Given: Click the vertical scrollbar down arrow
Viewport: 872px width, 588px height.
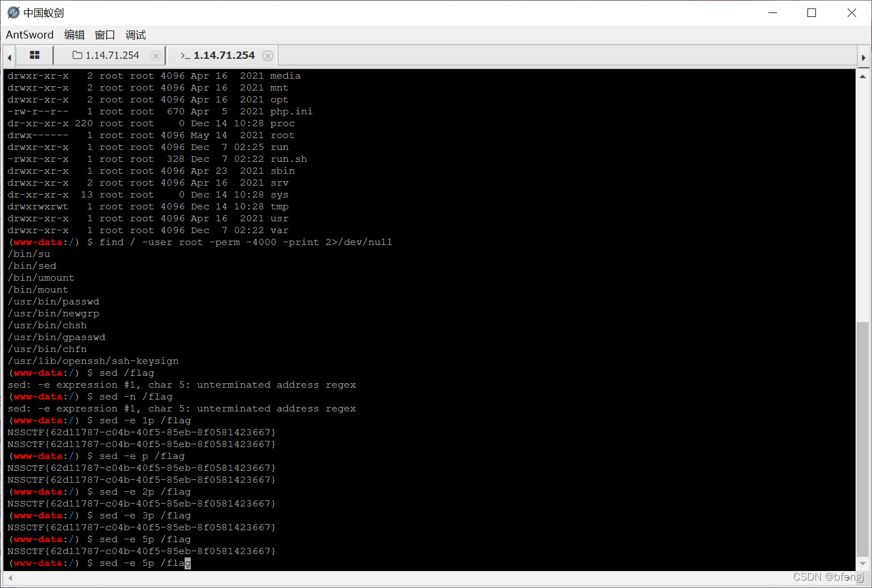Looking at the screenshot, I should 863,564.
